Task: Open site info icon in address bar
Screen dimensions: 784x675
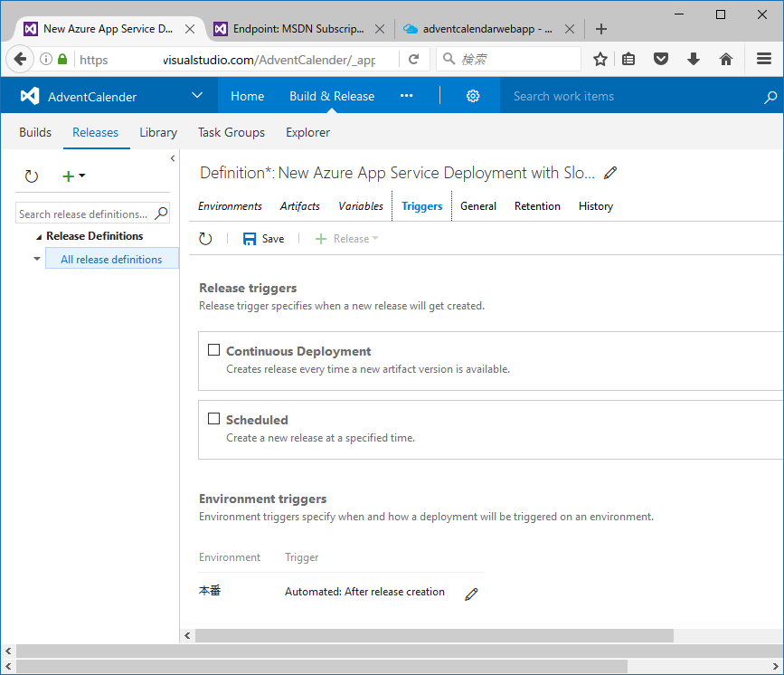Action: [46, 59]
